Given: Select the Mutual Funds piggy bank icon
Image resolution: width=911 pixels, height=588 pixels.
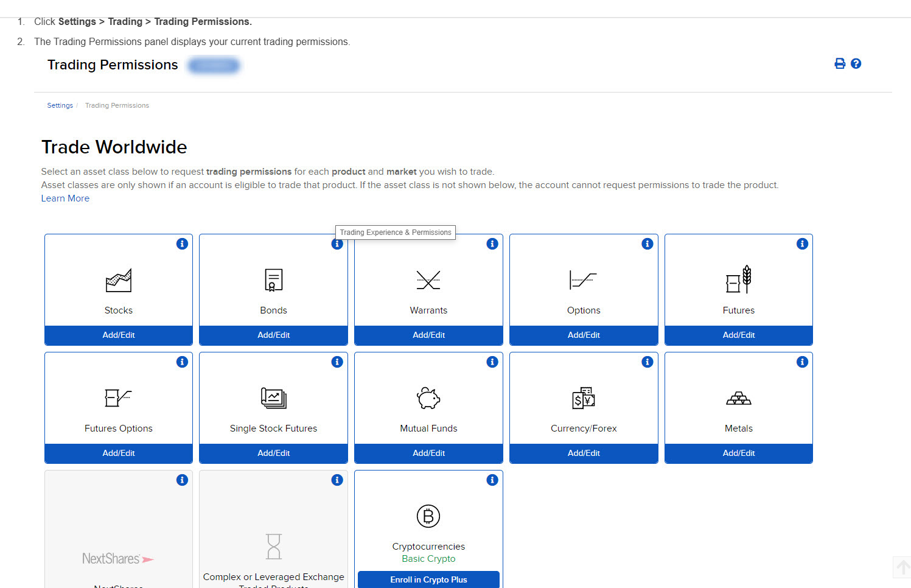Looking at the screenshot, I should [428, 398].
